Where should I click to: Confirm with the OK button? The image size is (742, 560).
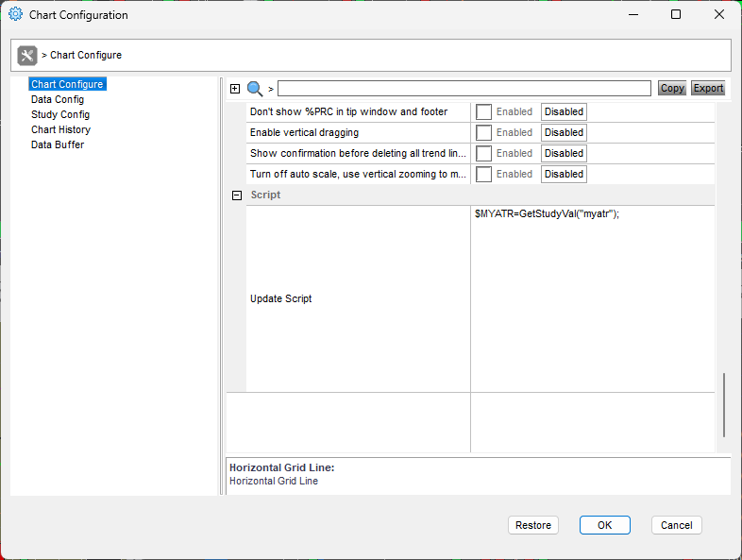point(605,525)
